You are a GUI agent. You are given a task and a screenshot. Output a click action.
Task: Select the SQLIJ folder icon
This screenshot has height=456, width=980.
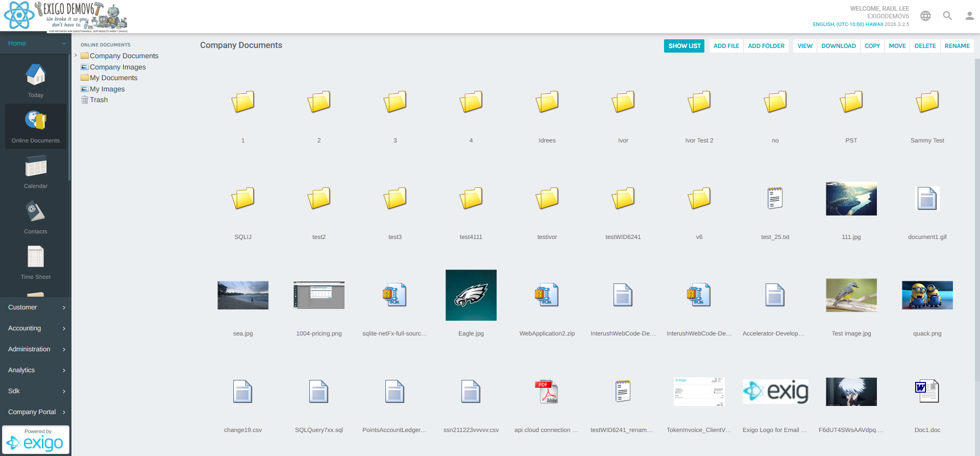coord(243,198)
